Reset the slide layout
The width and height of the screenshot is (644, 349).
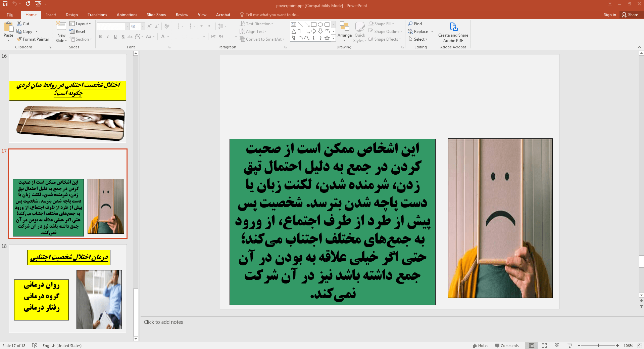(78, 32)
